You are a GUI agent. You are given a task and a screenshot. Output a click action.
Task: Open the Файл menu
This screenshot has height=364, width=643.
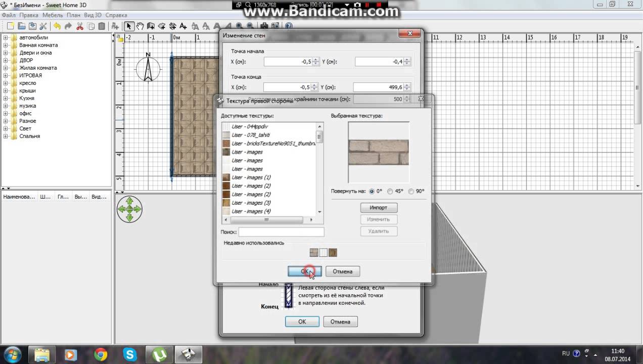coord(9,15)
